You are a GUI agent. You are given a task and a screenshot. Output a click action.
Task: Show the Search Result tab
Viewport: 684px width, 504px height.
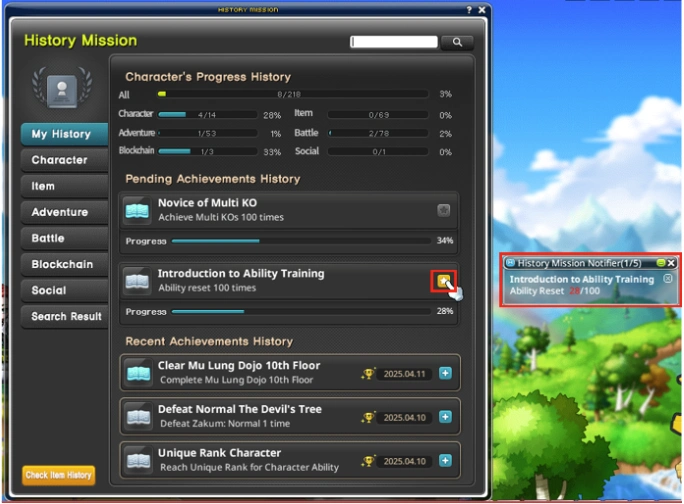pos(64,316)
